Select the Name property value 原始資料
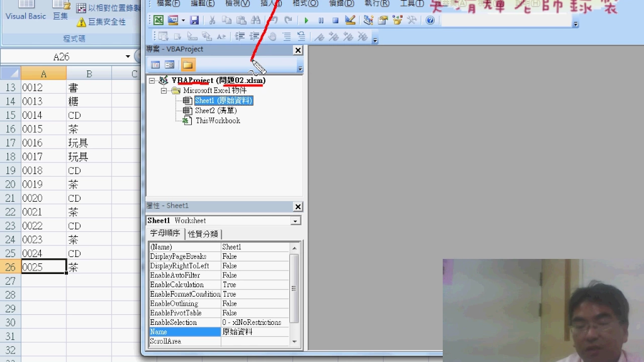The height and width of the screenshot is (362, 644). coord(255,332)
